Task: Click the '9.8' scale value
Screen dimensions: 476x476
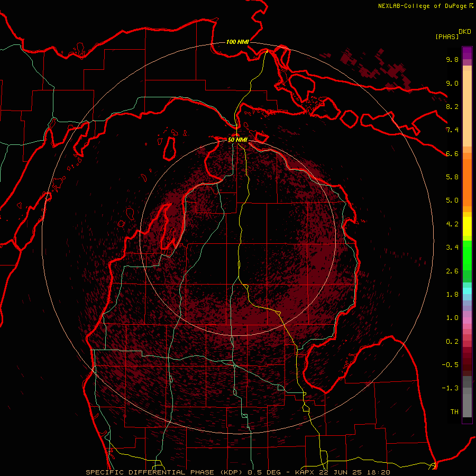Action: pos(452,59)
